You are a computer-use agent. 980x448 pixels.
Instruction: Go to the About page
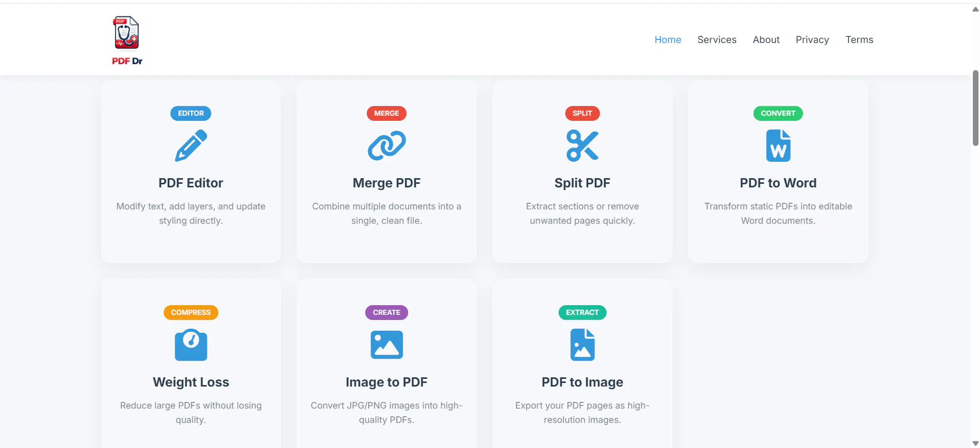tap(766, 39)
